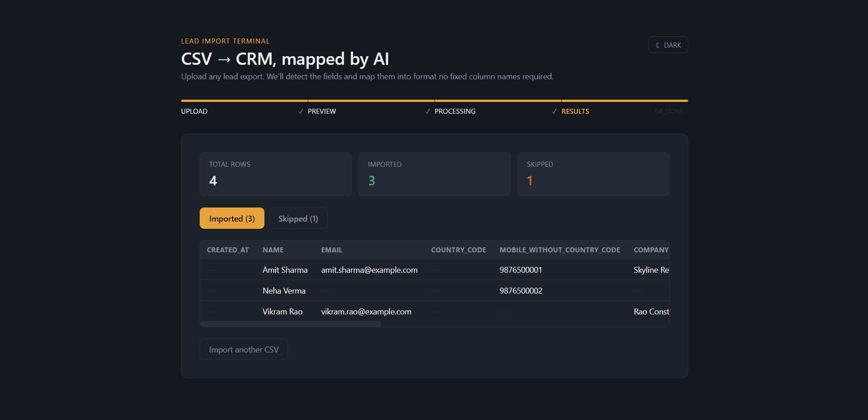Click the NAME column header
The width and height of the screenshot is (868, 420).
click(273, 250)
